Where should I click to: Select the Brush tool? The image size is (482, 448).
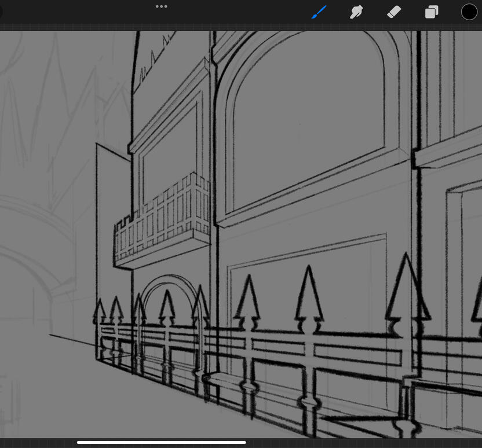[x=319, y=12]
